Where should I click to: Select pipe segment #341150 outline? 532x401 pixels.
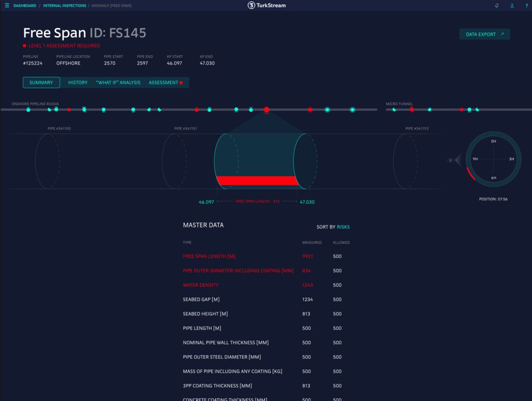pos(47,161)
